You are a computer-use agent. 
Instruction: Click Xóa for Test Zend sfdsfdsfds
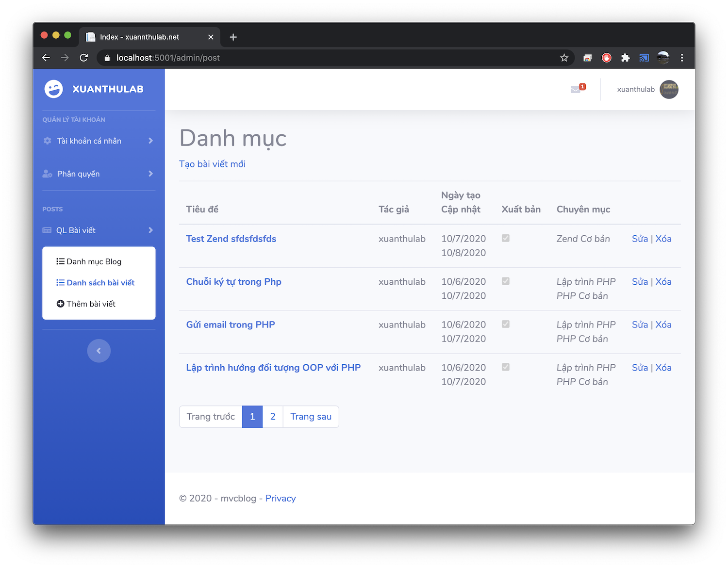663,239
